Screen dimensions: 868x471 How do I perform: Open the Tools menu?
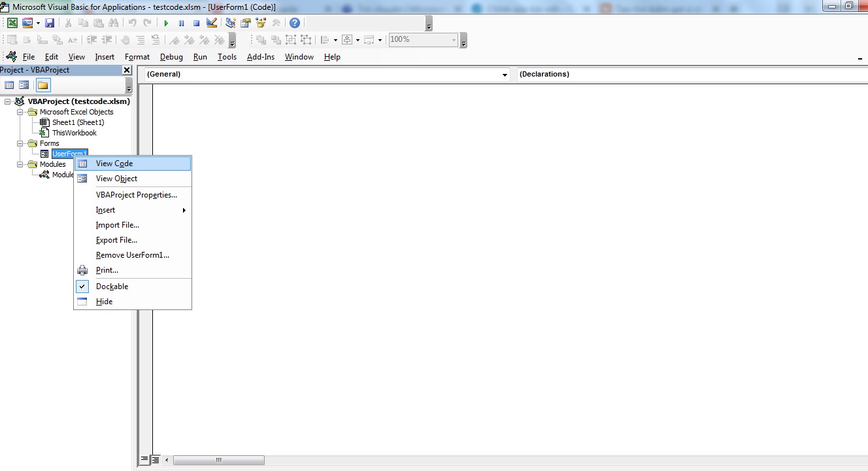tap(227, 57)
